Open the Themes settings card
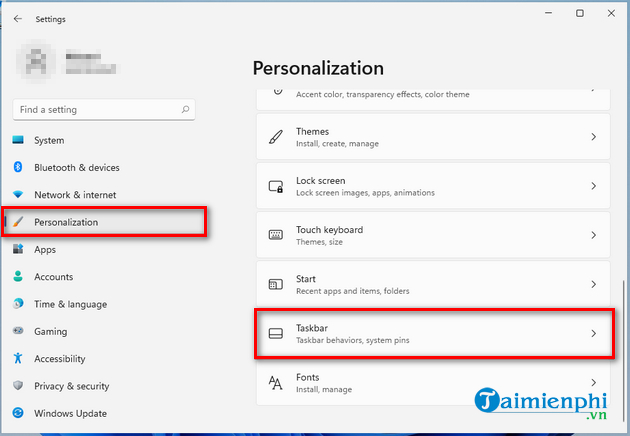 (x=433, y=137)
